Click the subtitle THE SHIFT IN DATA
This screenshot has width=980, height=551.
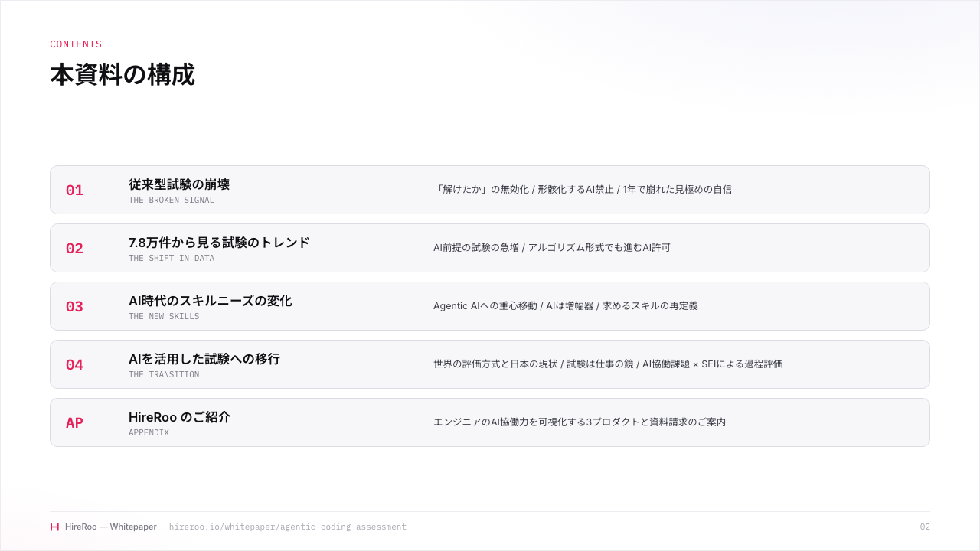point(171,259)
